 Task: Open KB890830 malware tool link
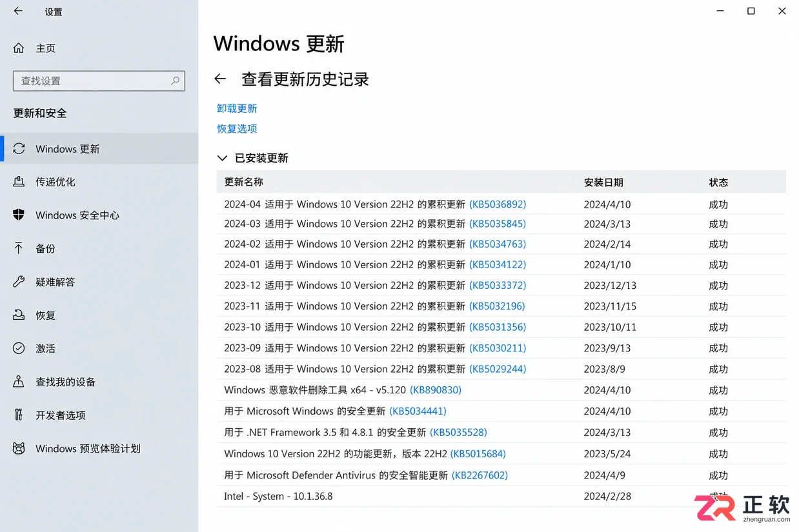click(x=436, y=389)
